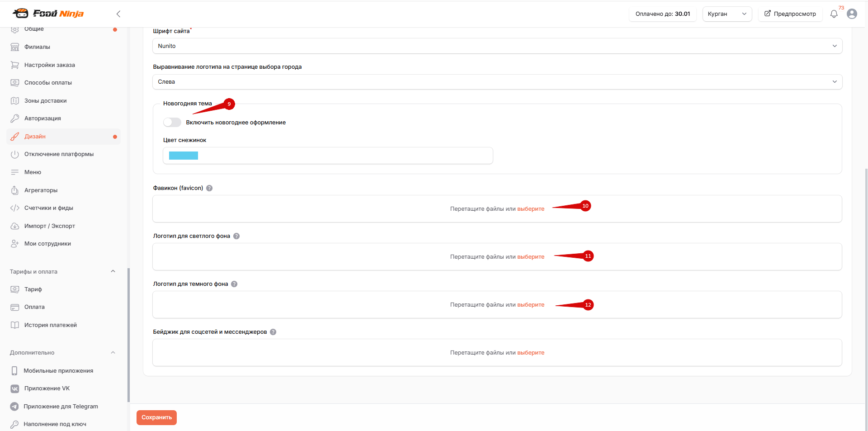Screen dimensions: 868x431
Task: Open the snowflake color swatch picker
Action: coord(184,156)
